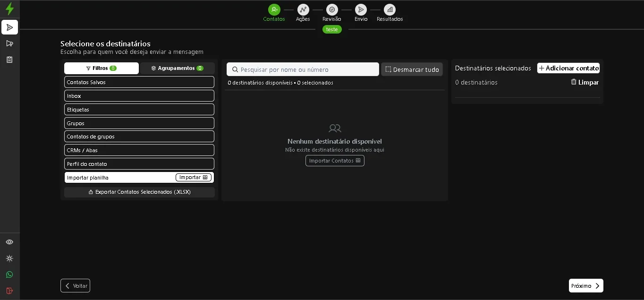
Task: Click the '0 destinatários' count text
Action: pos(476,82)
